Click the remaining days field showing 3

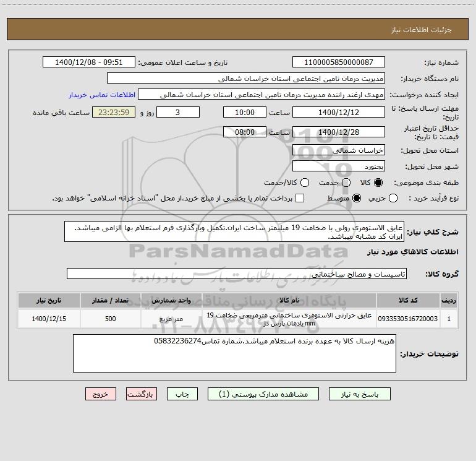[178, 112]
